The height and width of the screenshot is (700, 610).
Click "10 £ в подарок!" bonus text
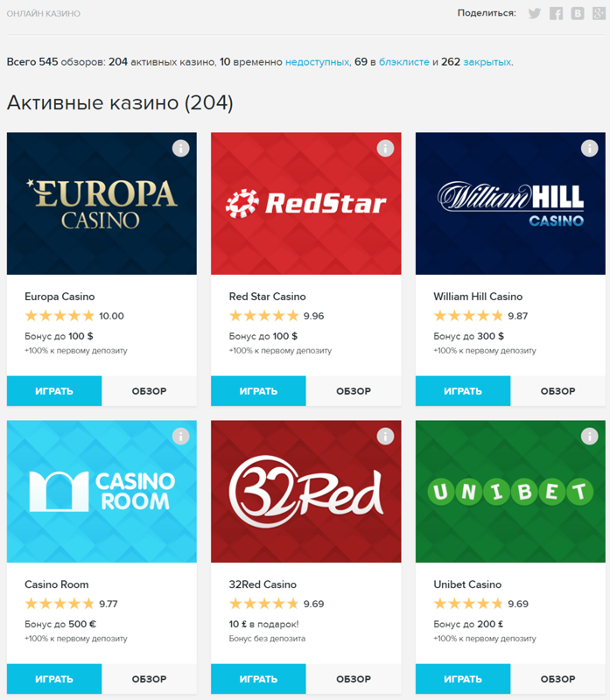coord(264,624)
